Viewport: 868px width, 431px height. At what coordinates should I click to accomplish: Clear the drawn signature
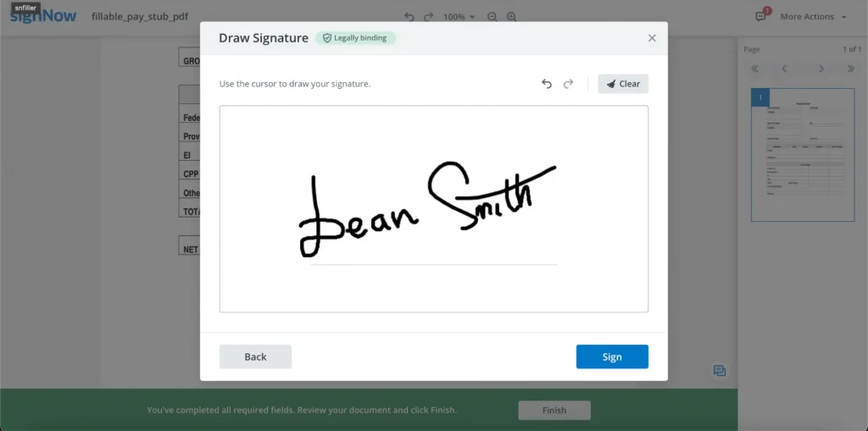pos(623,84)
